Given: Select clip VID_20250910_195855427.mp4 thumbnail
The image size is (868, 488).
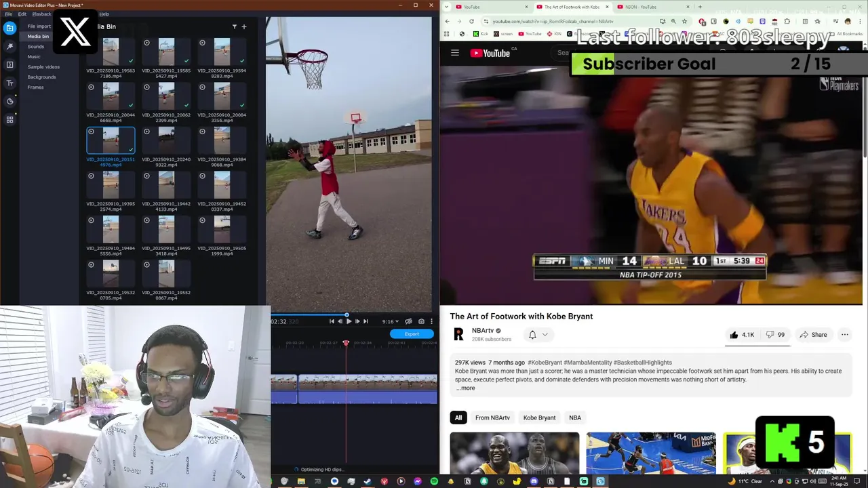Looking at the screenshot, I should [166, 52].
